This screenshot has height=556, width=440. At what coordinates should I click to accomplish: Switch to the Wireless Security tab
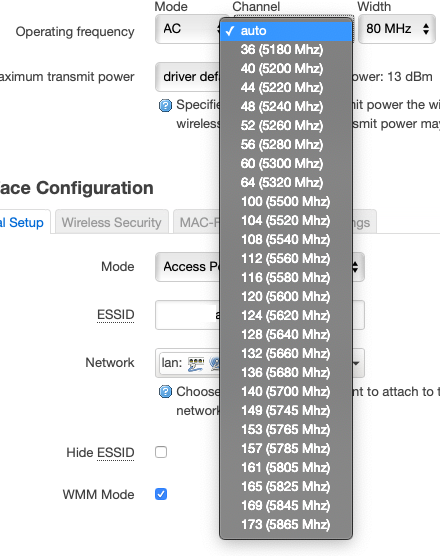111,222
